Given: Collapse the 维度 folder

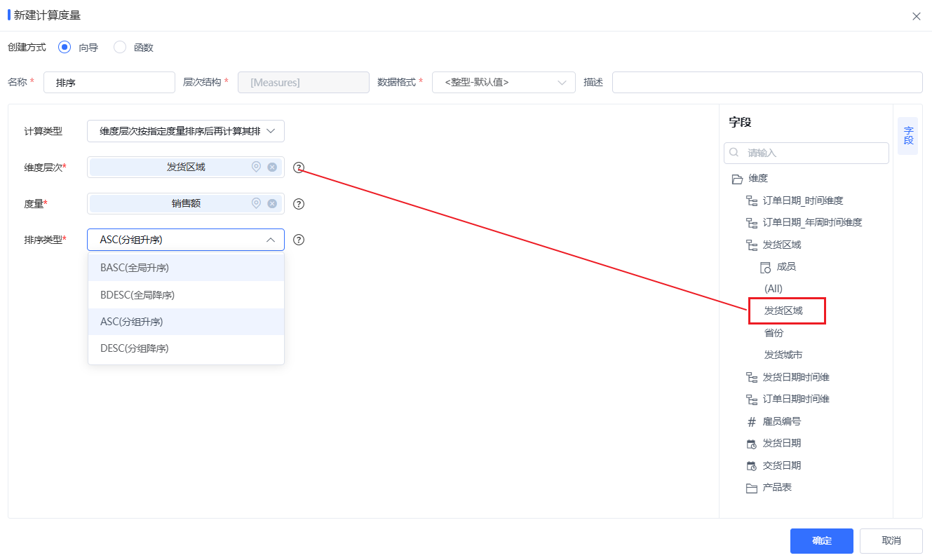Looking at the screenshot, I should tap(737, 179).
